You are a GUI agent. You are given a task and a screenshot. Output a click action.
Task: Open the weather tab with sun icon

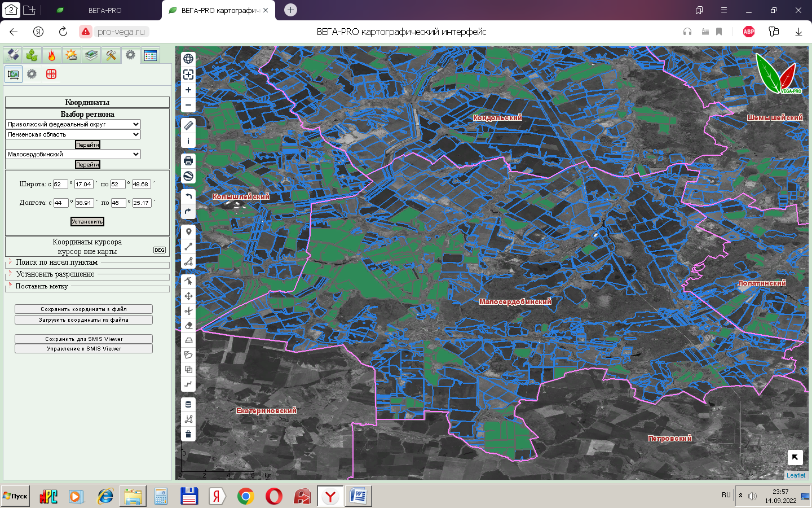point(72,55)
